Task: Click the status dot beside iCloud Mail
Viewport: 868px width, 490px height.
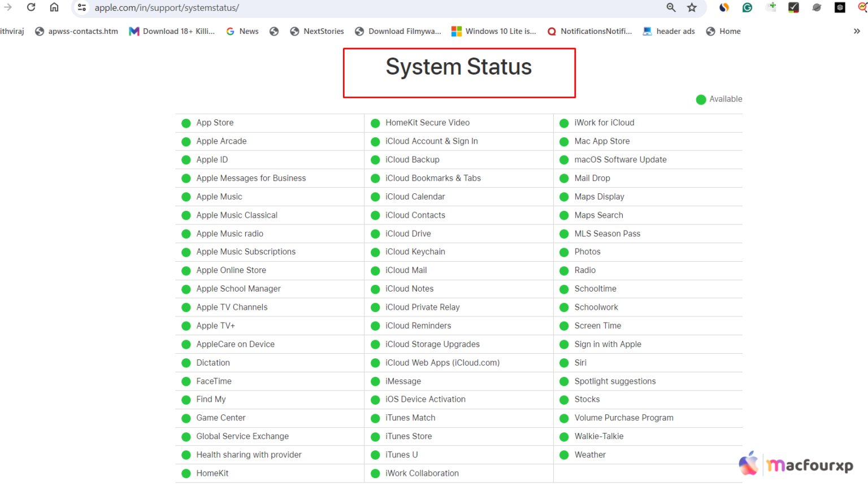Action: pos(375,270)
